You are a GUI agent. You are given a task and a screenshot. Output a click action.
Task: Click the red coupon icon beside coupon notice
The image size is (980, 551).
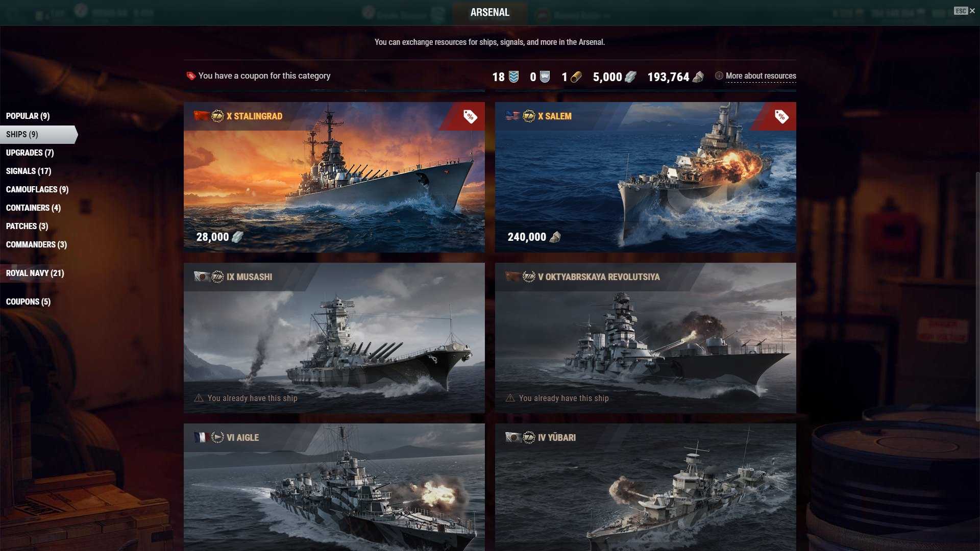tap(191, 76)
